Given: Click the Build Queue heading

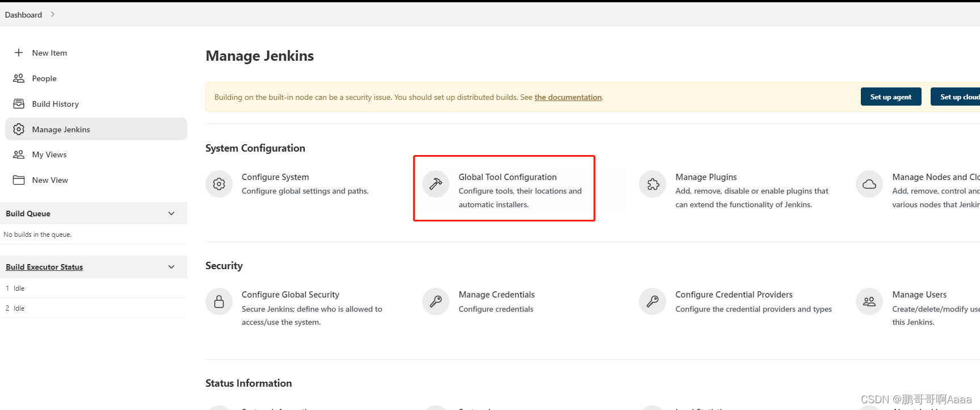Looking at the screenshot, I should point(28,214).
